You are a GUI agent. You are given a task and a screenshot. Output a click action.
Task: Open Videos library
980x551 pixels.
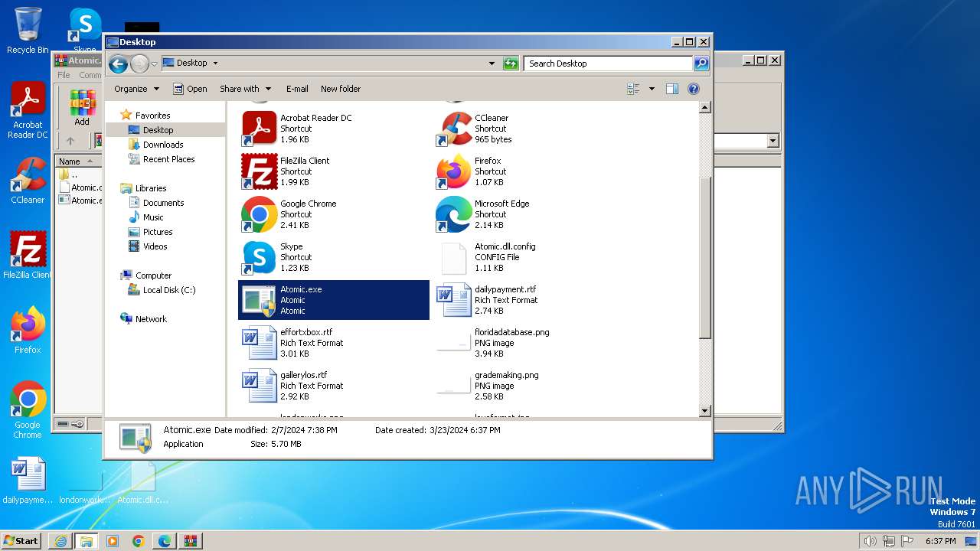[x=155, y=246]
